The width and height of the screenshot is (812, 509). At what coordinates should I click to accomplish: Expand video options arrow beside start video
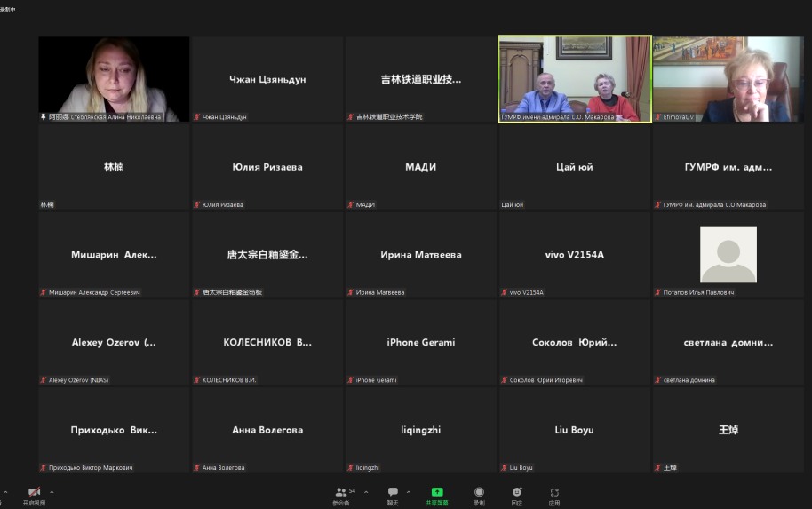tap(52, 491)
